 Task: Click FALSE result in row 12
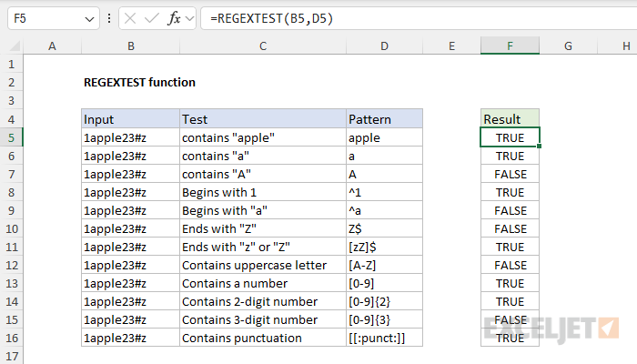[510, 265]
